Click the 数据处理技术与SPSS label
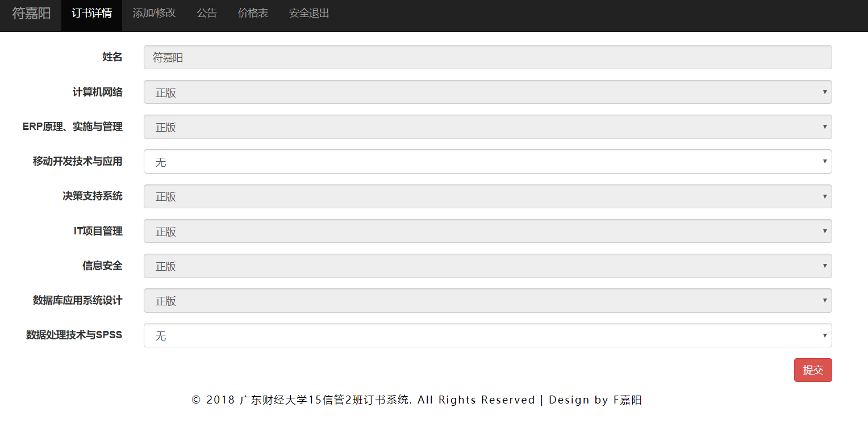The image size is (868, 437). pos(74,335)
